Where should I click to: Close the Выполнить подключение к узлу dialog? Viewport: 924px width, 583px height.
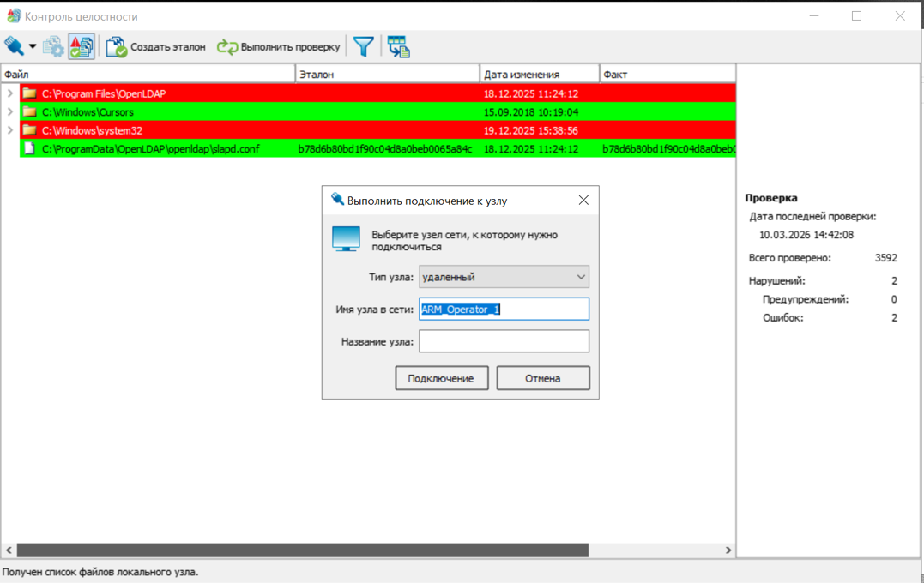[583, 201]
